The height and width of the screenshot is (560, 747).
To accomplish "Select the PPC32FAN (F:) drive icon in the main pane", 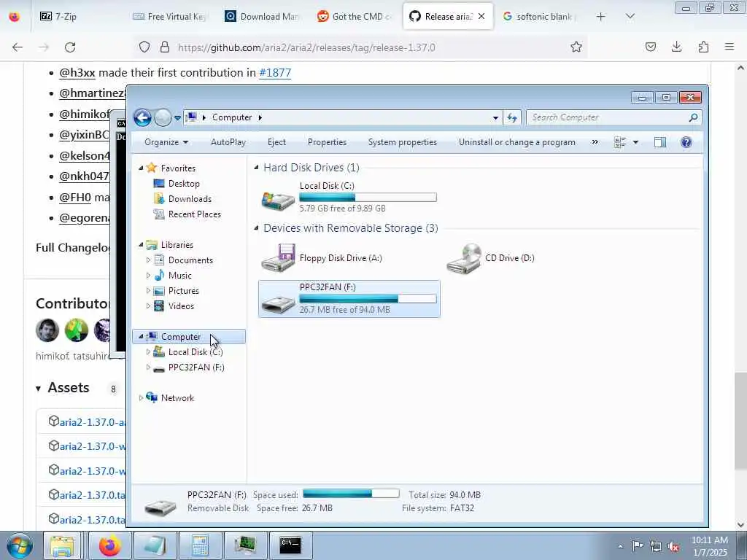I will pos(278,303).
